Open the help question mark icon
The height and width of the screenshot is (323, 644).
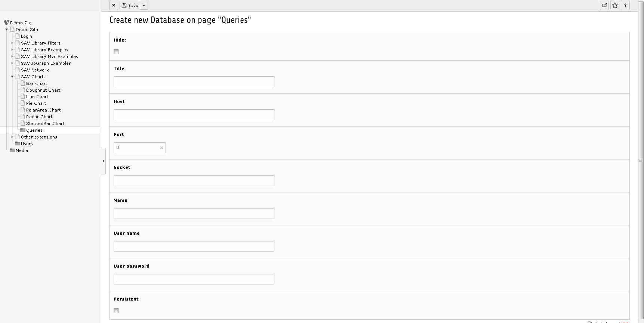pos(625,5)
